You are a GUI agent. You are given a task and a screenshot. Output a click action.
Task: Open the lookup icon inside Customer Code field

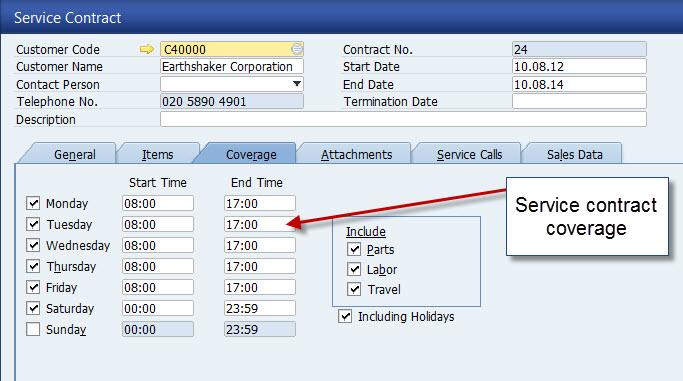tap(297, 49)
